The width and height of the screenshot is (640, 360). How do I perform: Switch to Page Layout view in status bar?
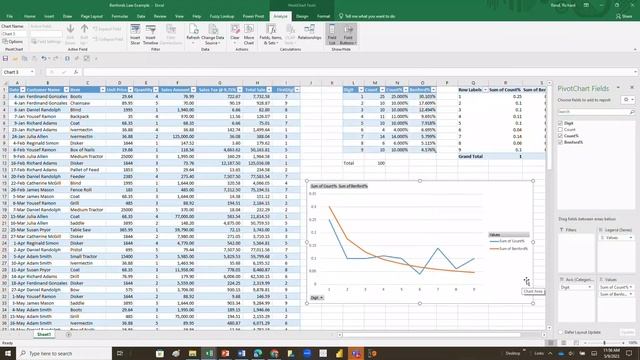(564, 343)
